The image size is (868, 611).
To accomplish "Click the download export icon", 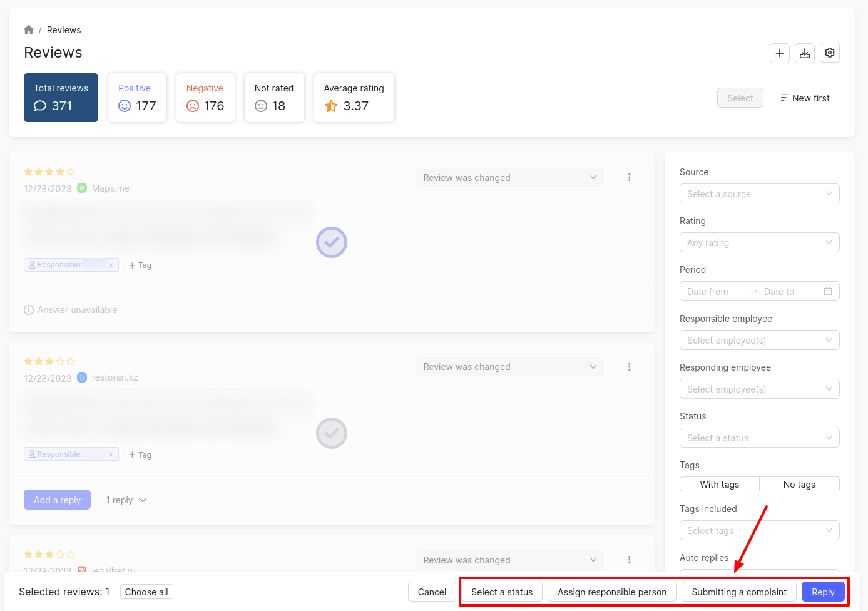I will [x=804, y=53].
